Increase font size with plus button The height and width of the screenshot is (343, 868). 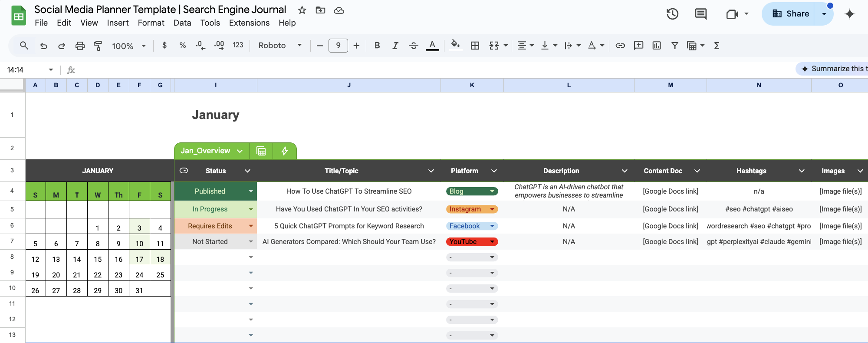pyautogui.click(x=356, y=46)
